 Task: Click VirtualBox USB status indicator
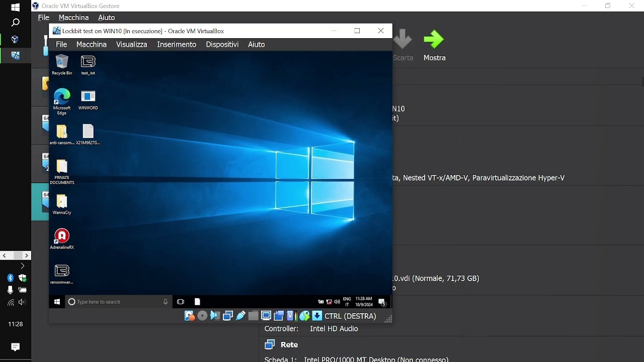pos(240,316)
